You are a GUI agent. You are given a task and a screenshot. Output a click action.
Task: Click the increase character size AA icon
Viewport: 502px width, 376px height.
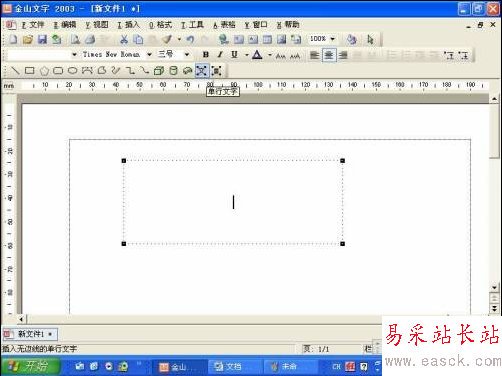pyautogui.click(x=295, y=56)
